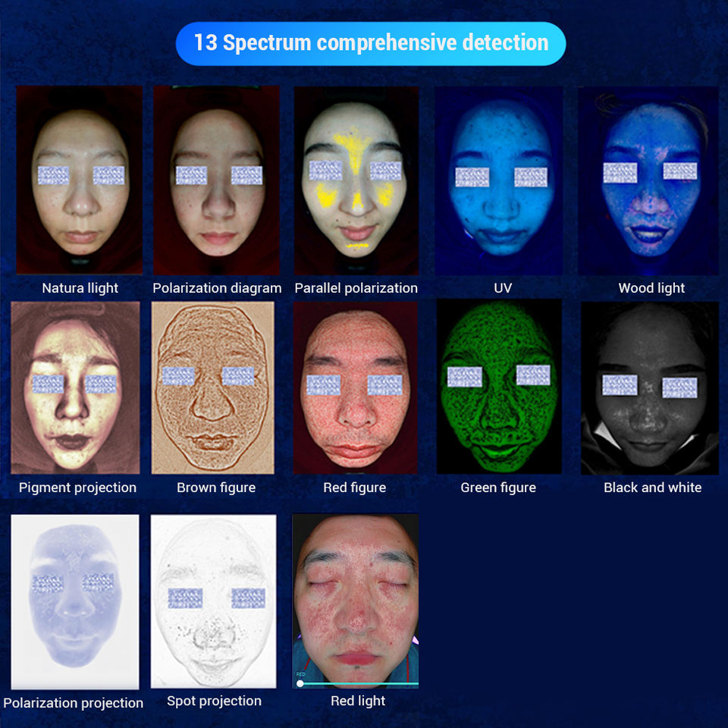Select the Red light face image

[x=355, y=601]
